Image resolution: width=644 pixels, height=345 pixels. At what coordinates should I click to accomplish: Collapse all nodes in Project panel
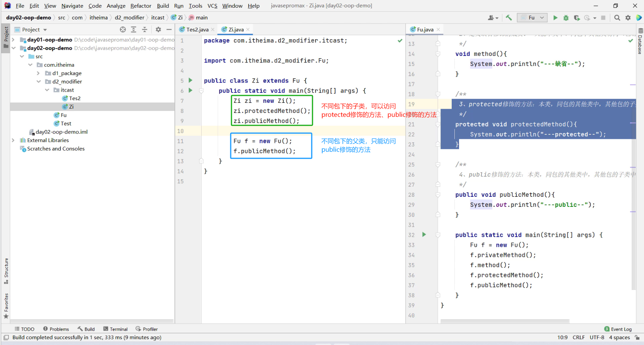[x=145, y=29]
